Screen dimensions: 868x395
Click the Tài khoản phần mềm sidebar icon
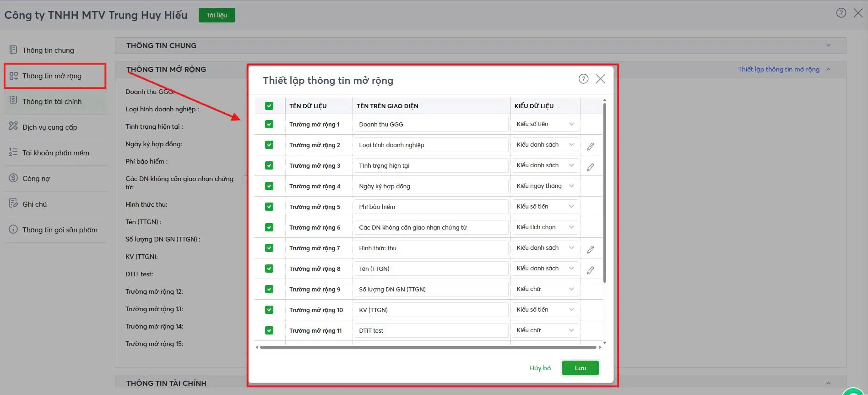(x=13, y=152)
